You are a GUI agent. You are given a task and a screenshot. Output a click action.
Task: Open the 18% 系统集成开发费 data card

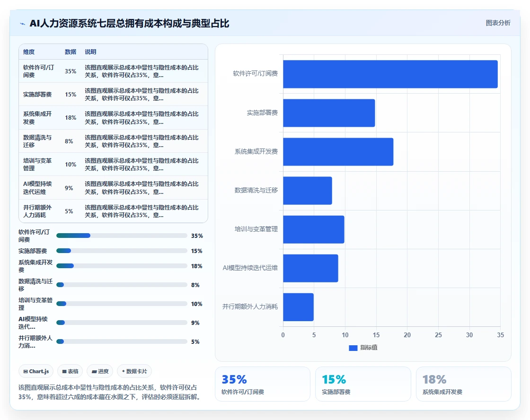coord(463,384)
